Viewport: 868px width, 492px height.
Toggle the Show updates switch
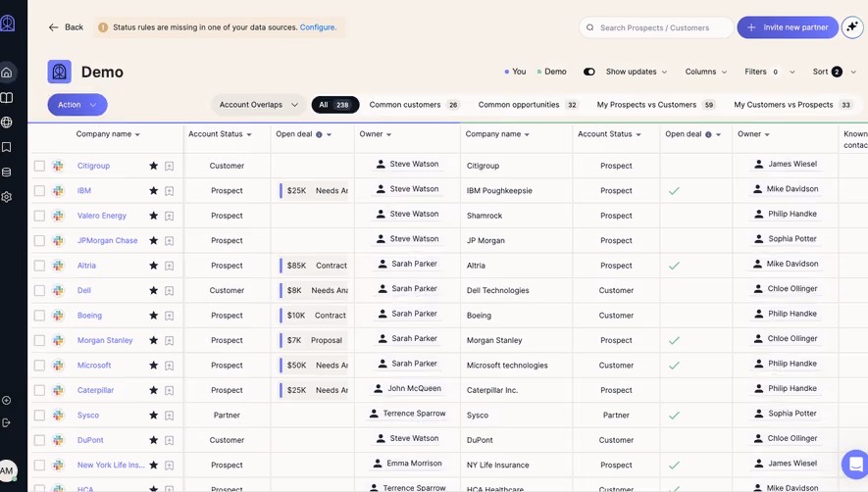click(589, 72)
